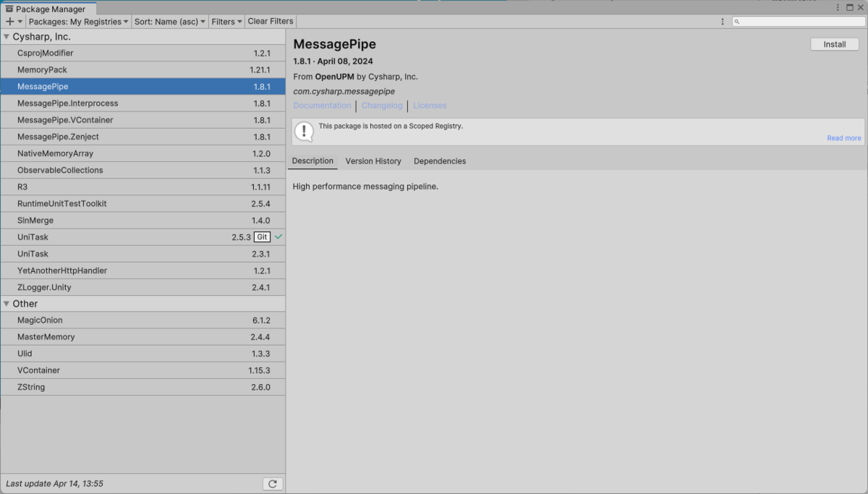
Task: Select the MemoryPack package
Action: pyautogui.click(x=142, y=69)
